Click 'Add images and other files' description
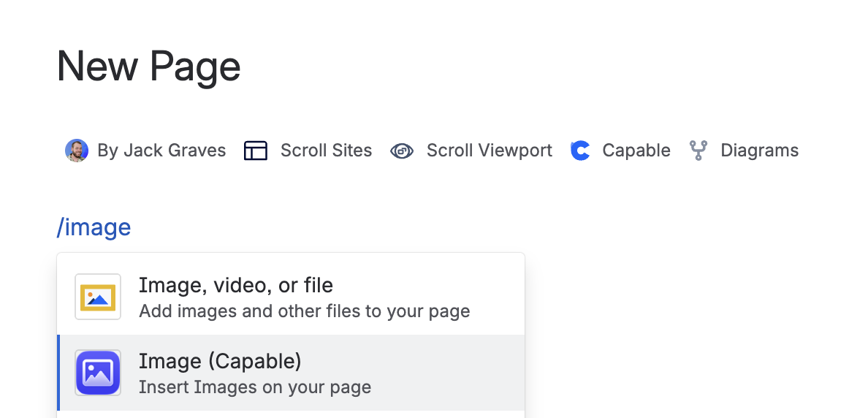This screenshot has height=418, width=868. (304, 311)
